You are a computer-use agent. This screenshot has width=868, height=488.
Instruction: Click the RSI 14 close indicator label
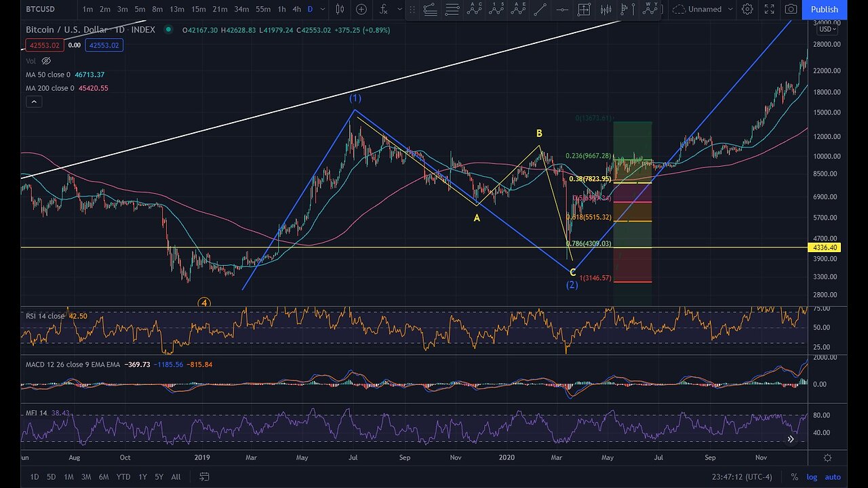click(45, 316)
